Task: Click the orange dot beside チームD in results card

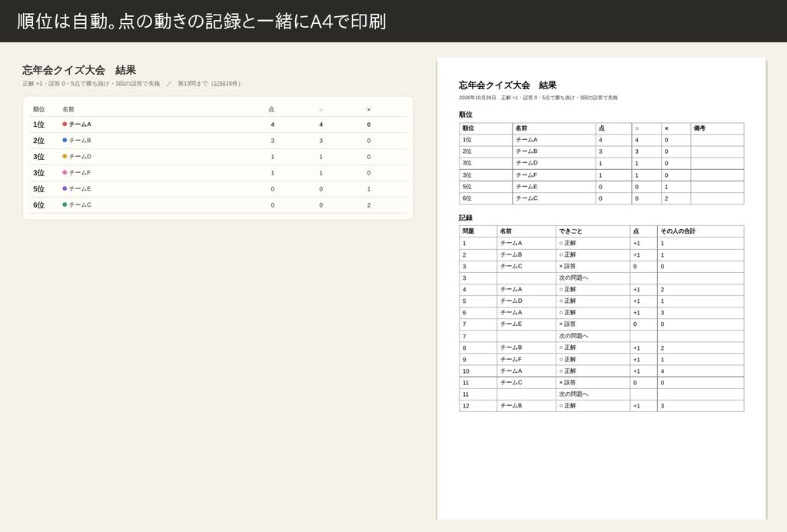Action: pyautogui.click(x=65, y=156)
